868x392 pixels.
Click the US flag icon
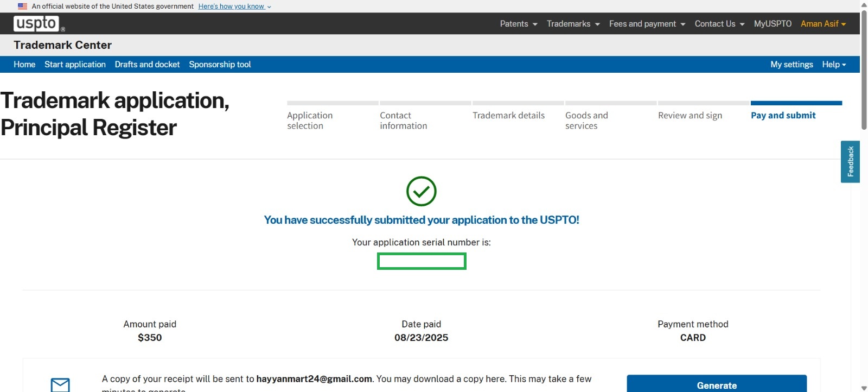click(23, 7)
